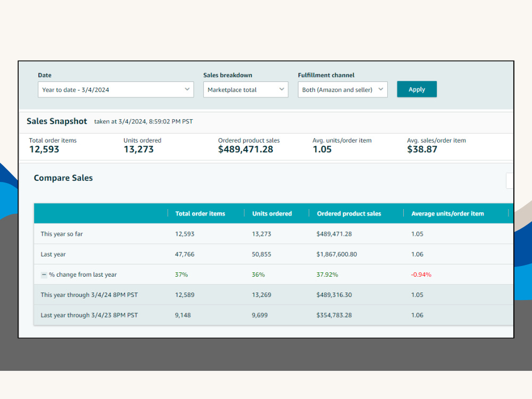Viewport: 532px width, 399px height.
Task: Click the 9,699 units ordered cell
Action: [260, 315]
